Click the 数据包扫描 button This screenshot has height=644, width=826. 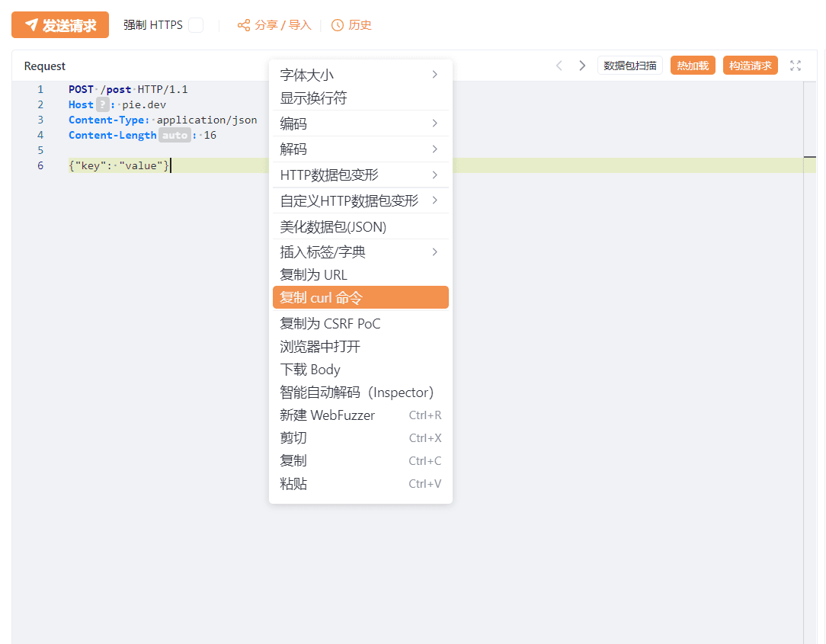tap(630, 66)
